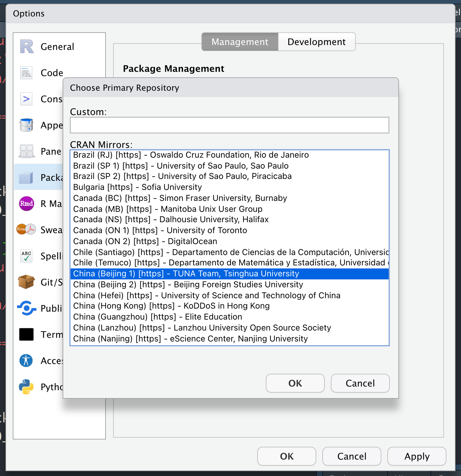
Task: Open Sweave options Rnw icon
Action: point(26,229)
